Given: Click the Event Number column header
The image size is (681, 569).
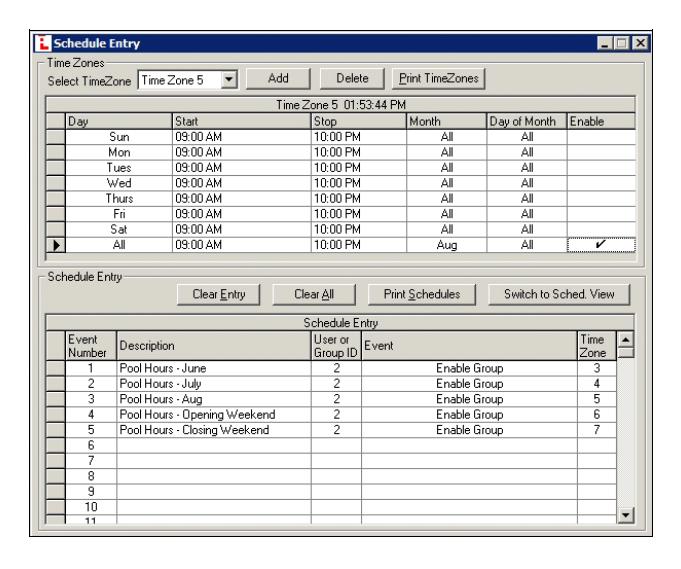Looking at the screenshot, I should pyautogui.click(x=91, y=346).
